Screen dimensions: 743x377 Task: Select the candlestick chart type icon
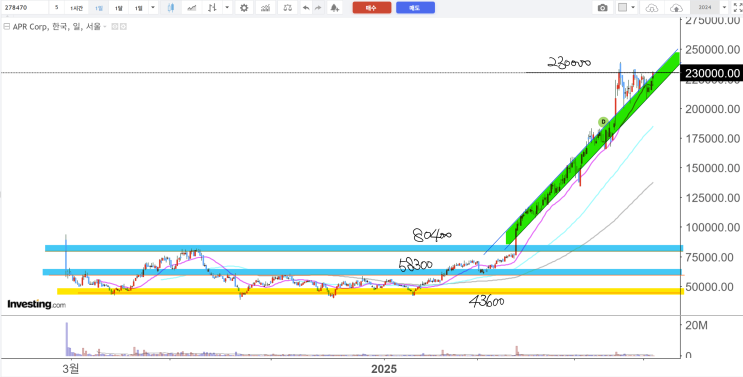tap(171, 8)
